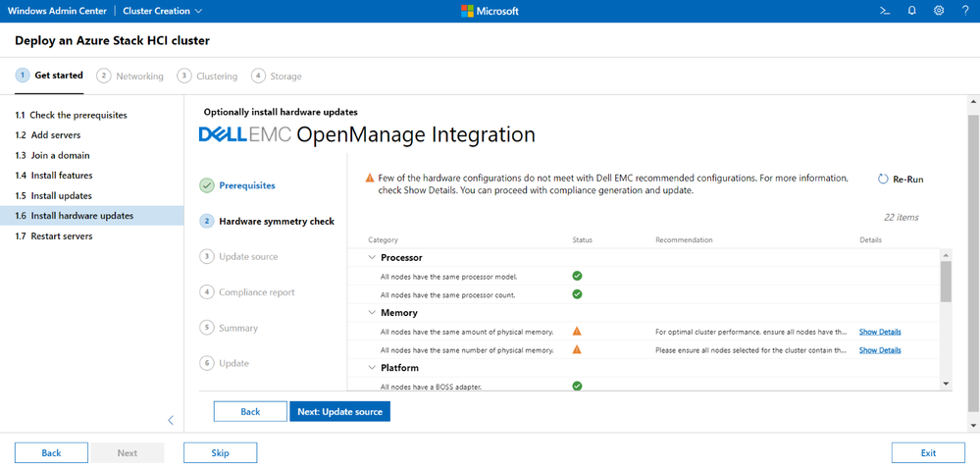Click 'All nodes have a BOSS adapter.'
980x469 pixels.
pos(432,387)
